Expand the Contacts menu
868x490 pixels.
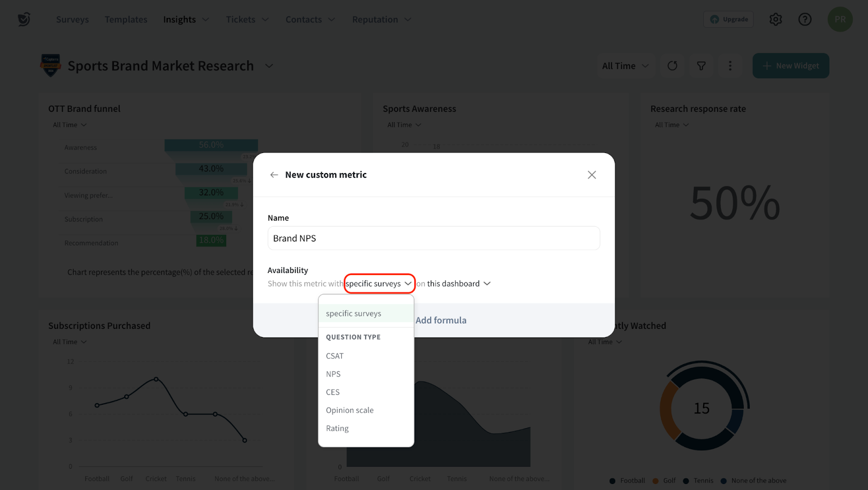(310, 20)
